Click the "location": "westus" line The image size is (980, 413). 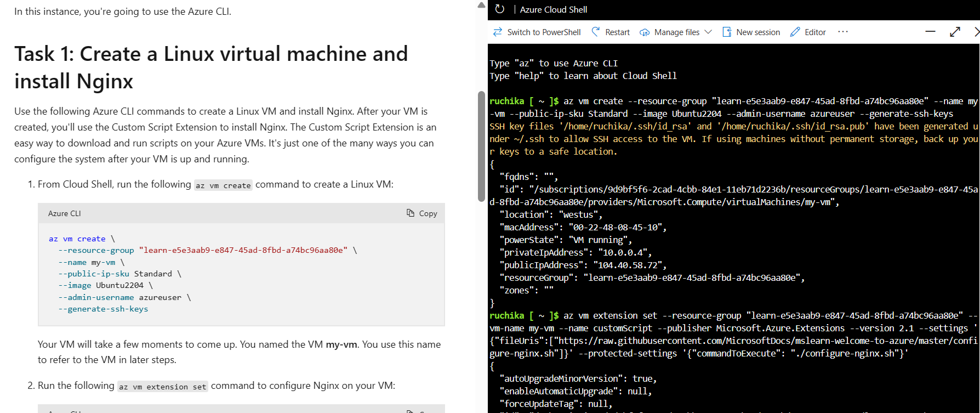point(551,214)
